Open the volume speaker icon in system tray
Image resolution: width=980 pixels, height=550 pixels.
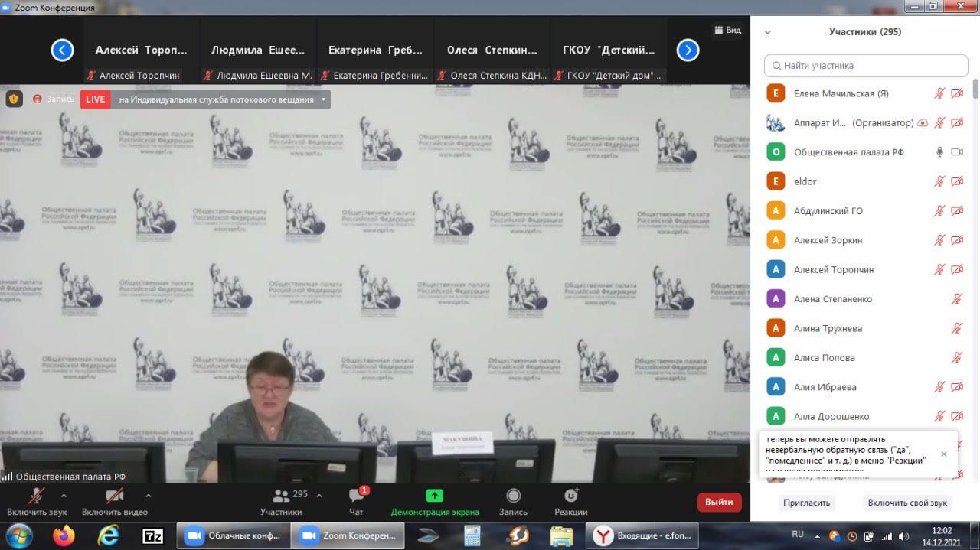pos(903,535)
